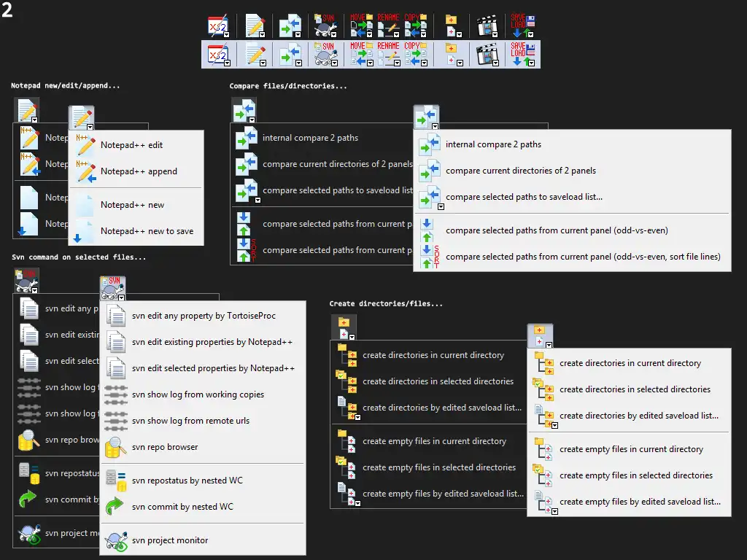
Task: Click the clapperboard video icon in the dark toolbar
Action: point(487,26)
